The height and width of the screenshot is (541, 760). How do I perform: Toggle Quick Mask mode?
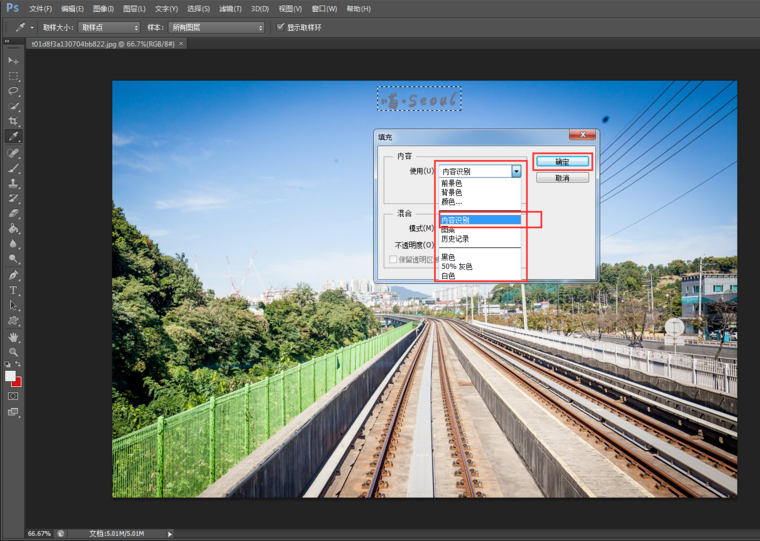pyautogui.click(x=13, y=396)
